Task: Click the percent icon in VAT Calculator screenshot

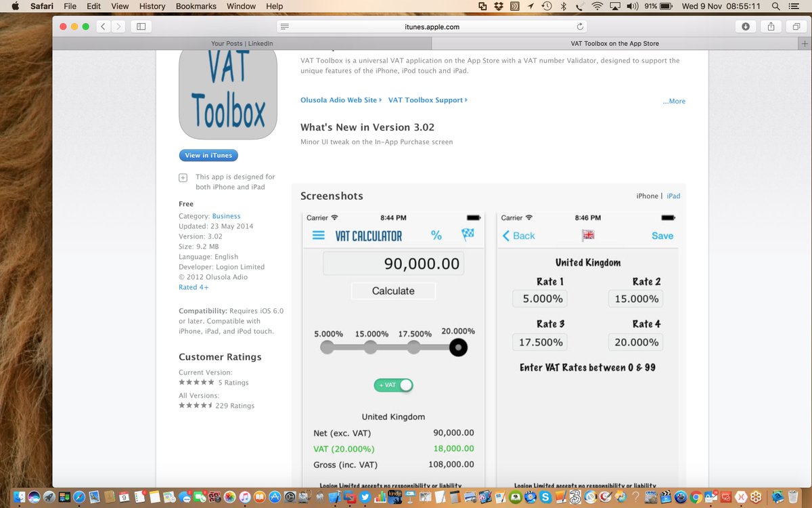Action: tap(436, 235)
